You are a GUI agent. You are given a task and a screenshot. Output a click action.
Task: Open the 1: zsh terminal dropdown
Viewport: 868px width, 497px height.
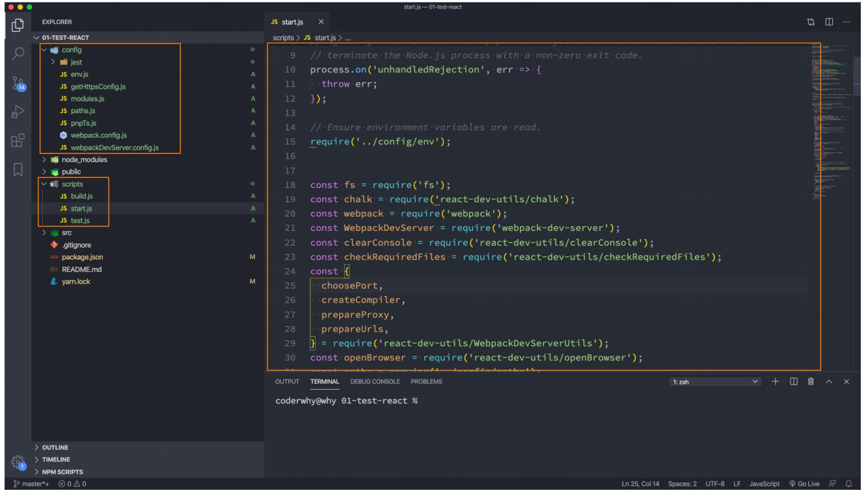point(714,382)
